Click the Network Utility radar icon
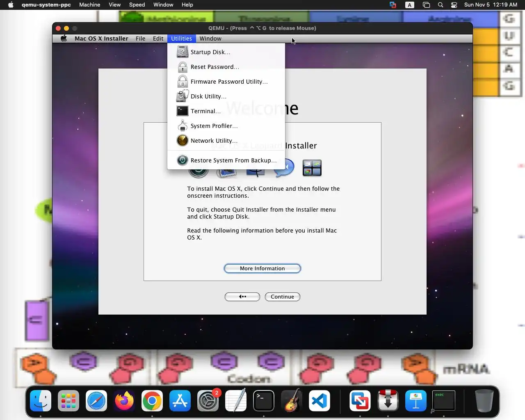 click(x=183, y=141)
